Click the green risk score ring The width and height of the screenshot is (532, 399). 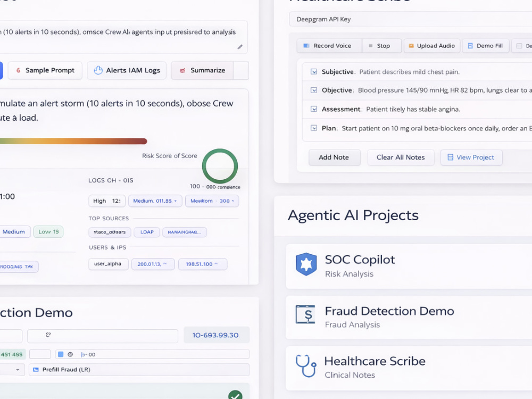(220, 166)
